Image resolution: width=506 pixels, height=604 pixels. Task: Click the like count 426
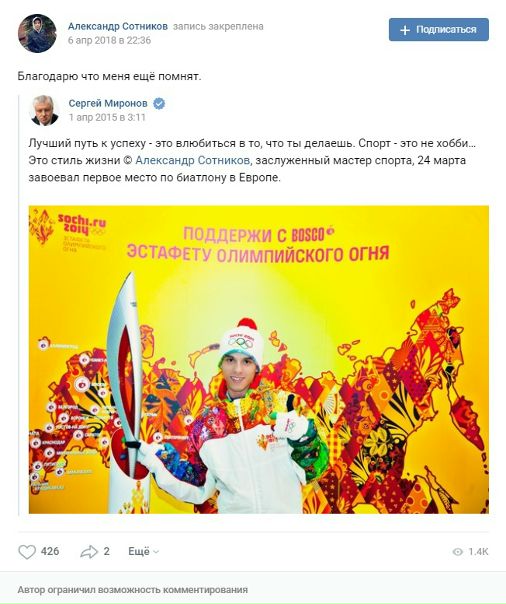coord(50,551)
